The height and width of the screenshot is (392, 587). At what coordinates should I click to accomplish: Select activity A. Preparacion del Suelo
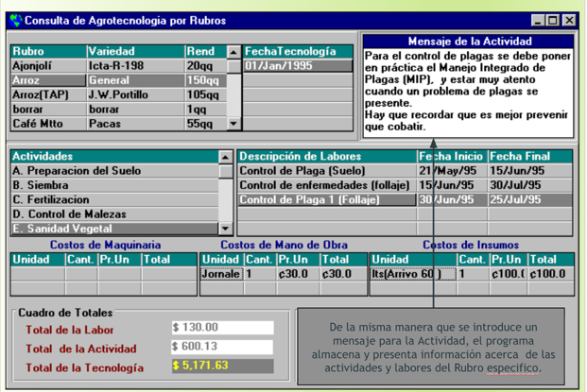[113, 171]
